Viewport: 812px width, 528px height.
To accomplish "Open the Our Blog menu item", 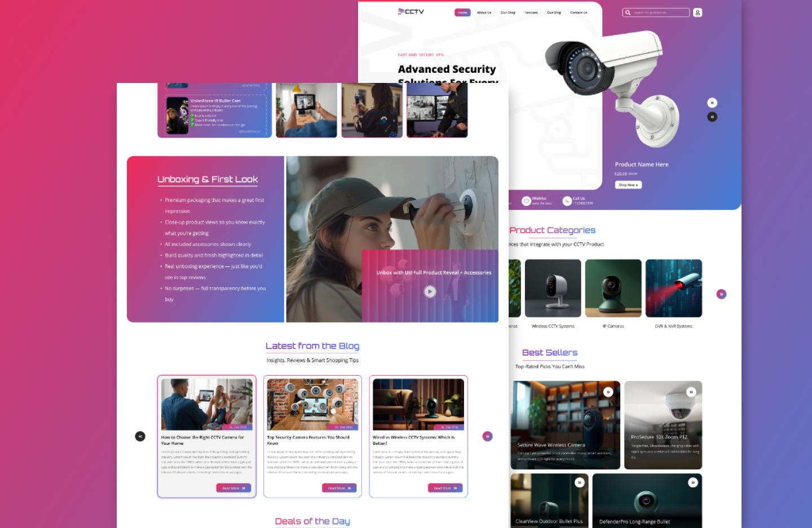I will coord(554,12).
